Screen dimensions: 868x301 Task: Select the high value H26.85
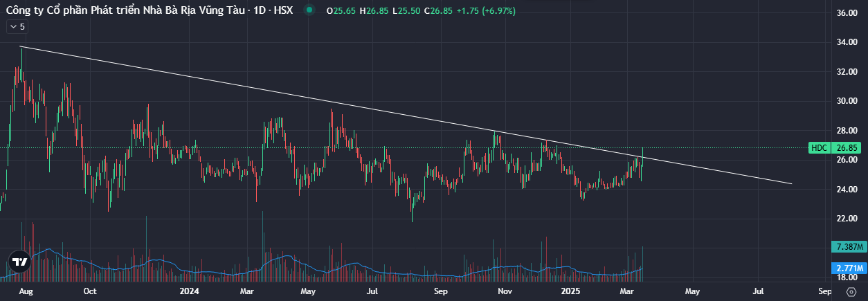click(373, 11)
